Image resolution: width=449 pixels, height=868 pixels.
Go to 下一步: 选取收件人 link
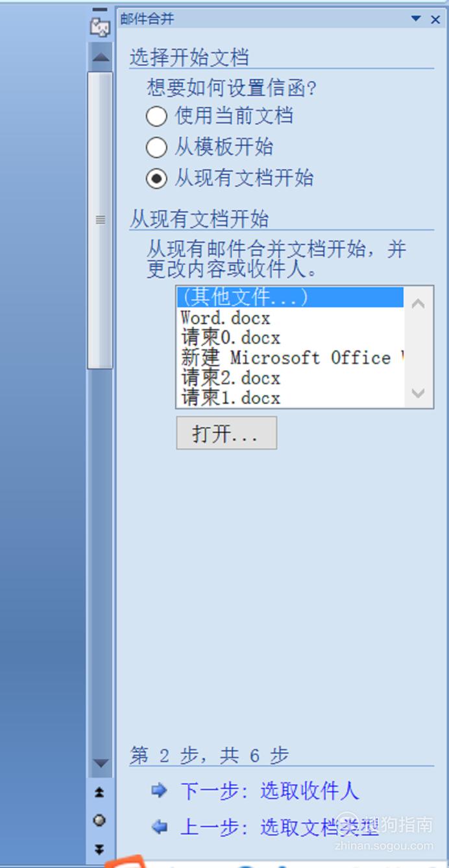tap(269, 791)
